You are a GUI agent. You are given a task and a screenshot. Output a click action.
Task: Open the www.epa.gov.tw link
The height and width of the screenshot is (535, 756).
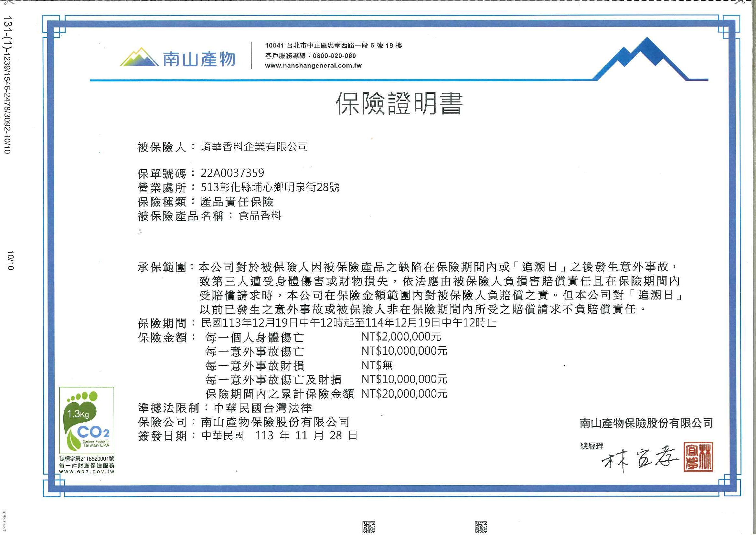point(87,471)
